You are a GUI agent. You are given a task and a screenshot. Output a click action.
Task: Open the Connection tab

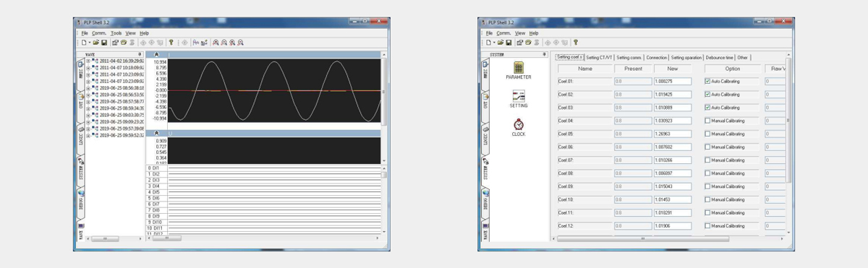click(x=657, y=58)
